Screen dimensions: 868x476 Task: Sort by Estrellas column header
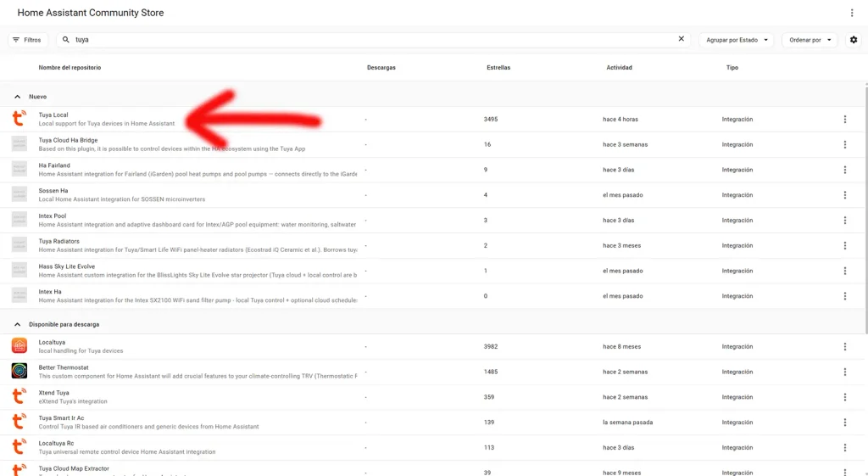point(498,68)
